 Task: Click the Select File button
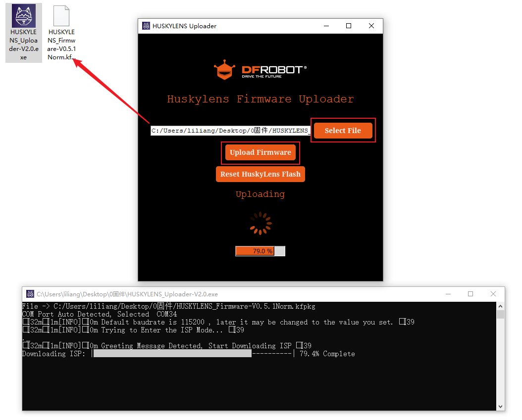343,131
